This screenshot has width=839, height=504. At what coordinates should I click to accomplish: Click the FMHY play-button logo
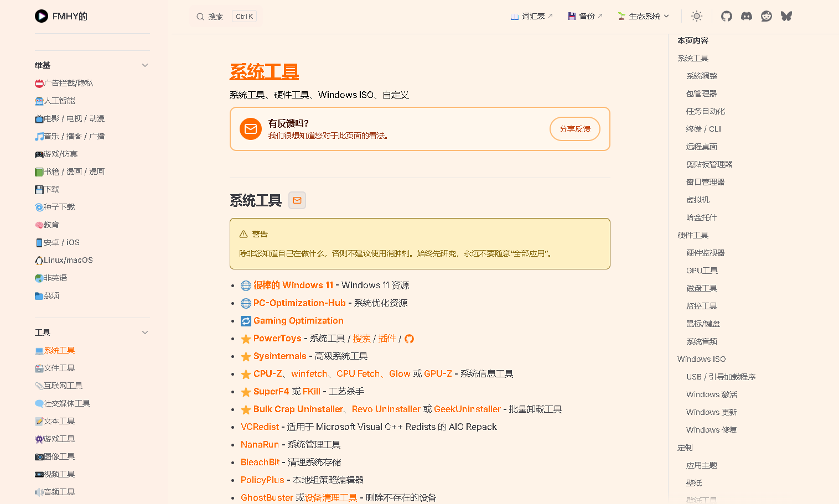42,16
